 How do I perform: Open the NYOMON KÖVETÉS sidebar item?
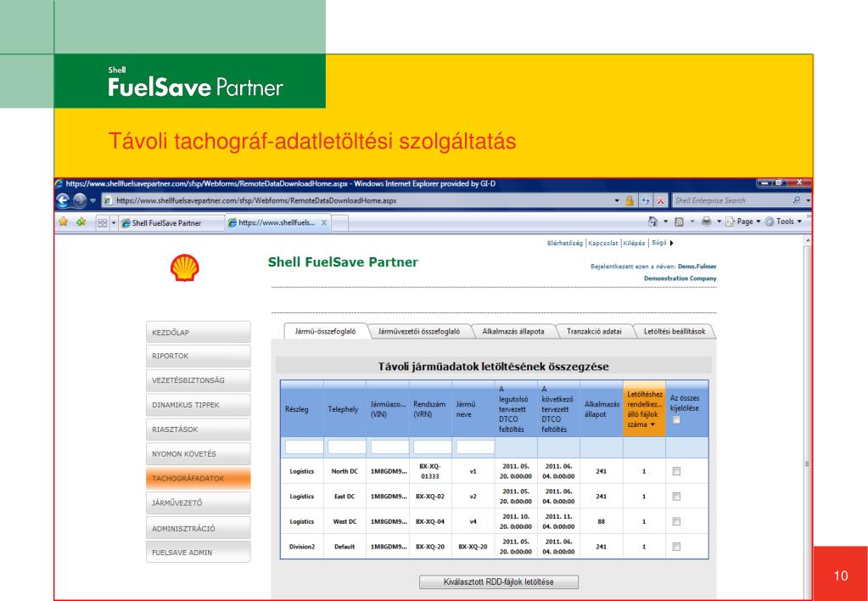[x=199, y=453]
